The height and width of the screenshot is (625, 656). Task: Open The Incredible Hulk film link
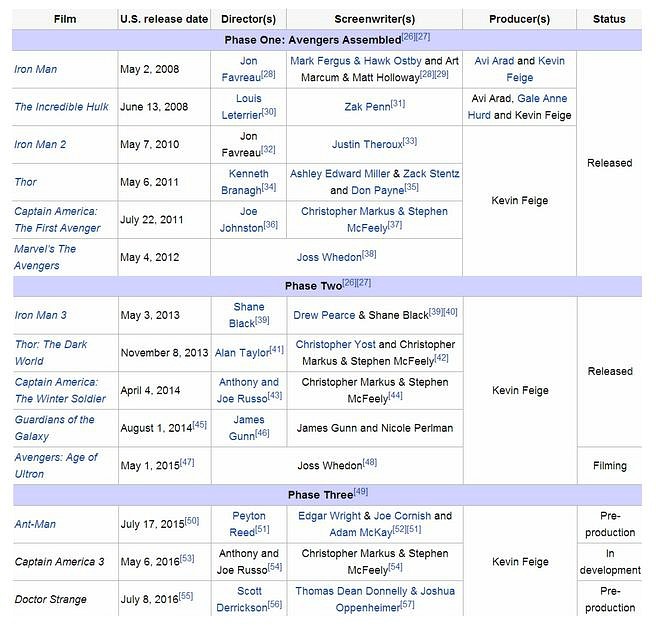pyautogui.click(x=62, y=107)
